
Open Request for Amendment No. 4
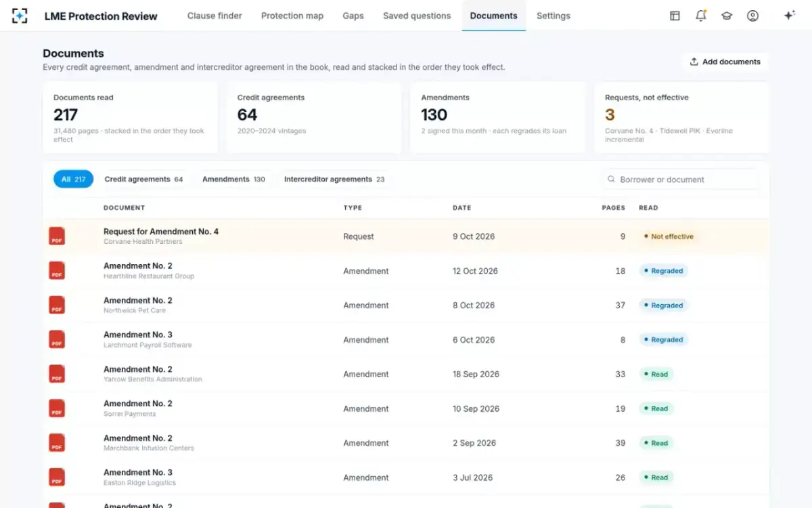pos(161,232)
